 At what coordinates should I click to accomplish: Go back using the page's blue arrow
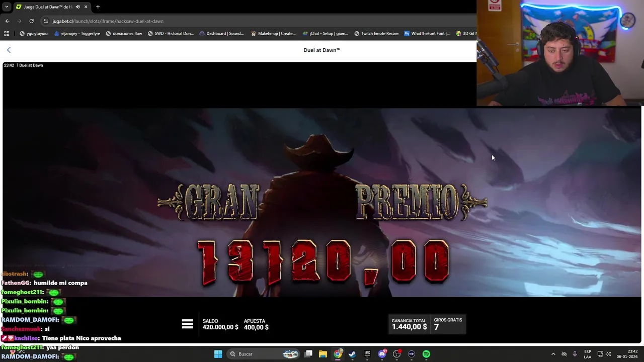[x=9, y=50]
